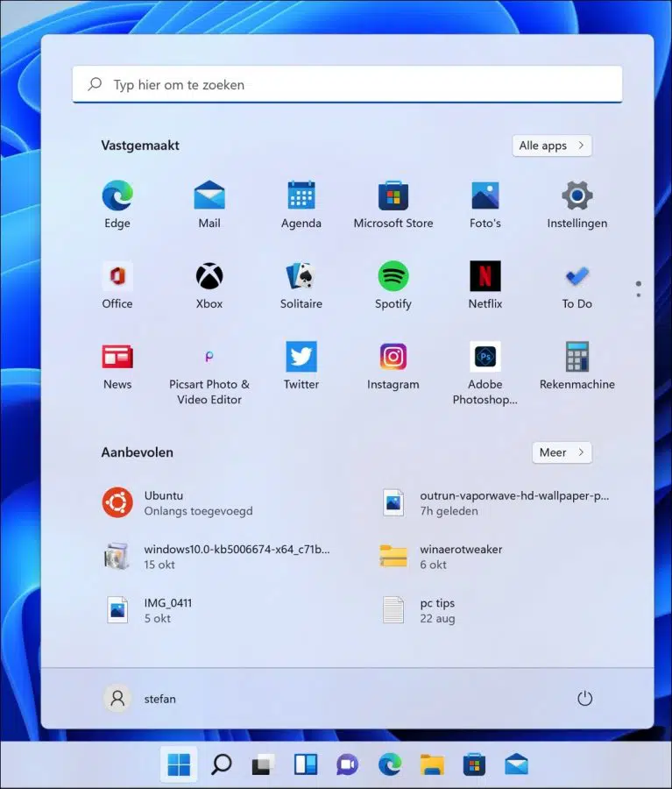The height and width of the screenshot is (789, 672).
Task: Launch the Mail app from pinned
Action: 209,204
